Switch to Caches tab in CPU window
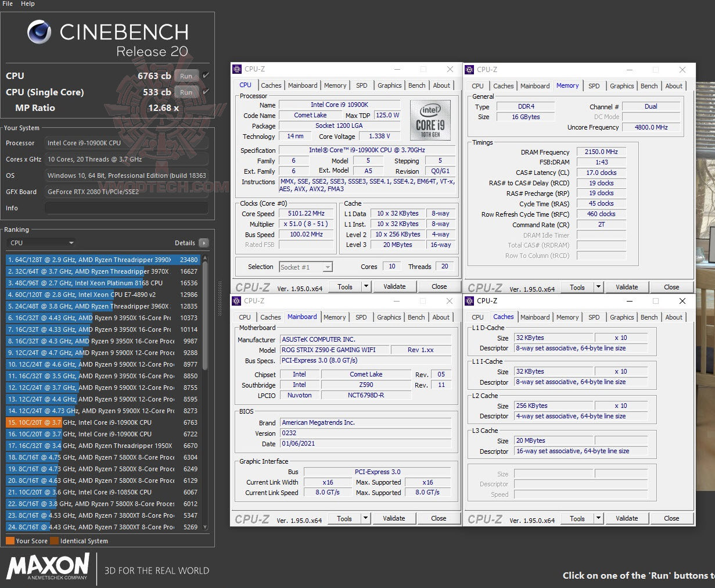The width and height of the screenshot is (715, 588). pyautogui.click(x=271, y=85)
